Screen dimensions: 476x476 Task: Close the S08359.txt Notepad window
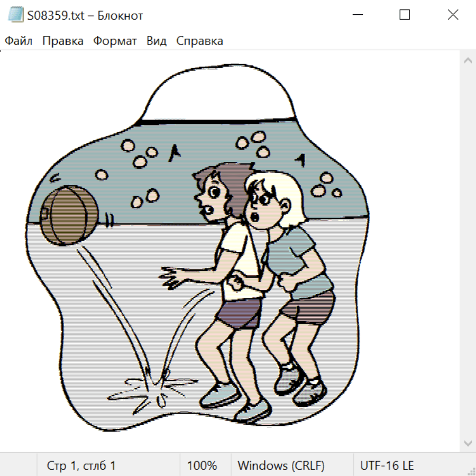click(453, 15)
